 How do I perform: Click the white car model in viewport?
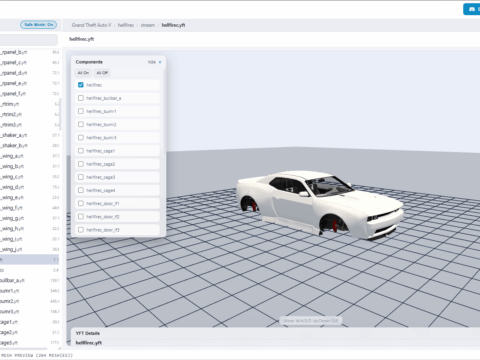tap(319, 205)
